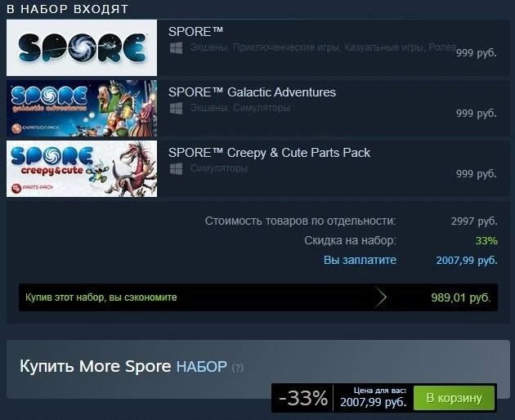Click the Купив этот набор savings banner
The width and height of the screenshot is (515, 420).
[258, 297]
